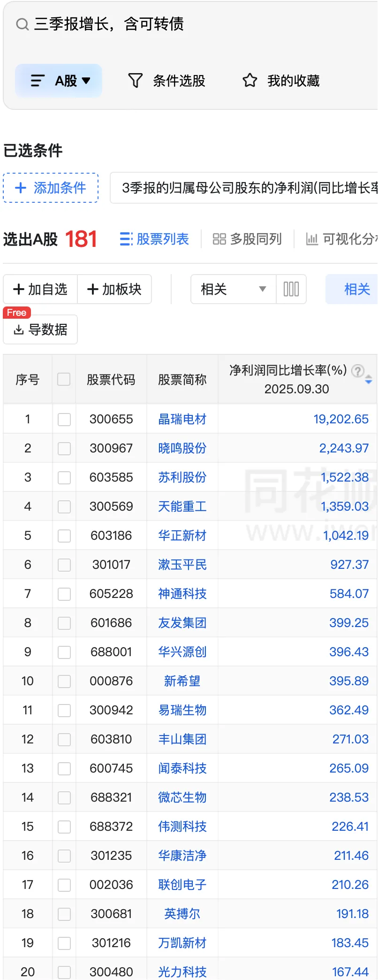Click stock code 603810
The image size is (378, 980).
[111, 739]
